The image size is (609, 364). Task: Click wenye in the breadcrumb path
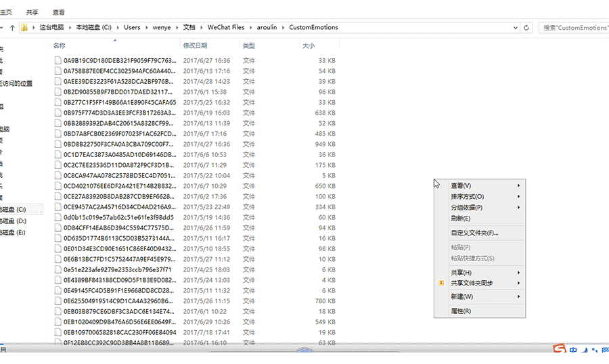coord(162,28)
